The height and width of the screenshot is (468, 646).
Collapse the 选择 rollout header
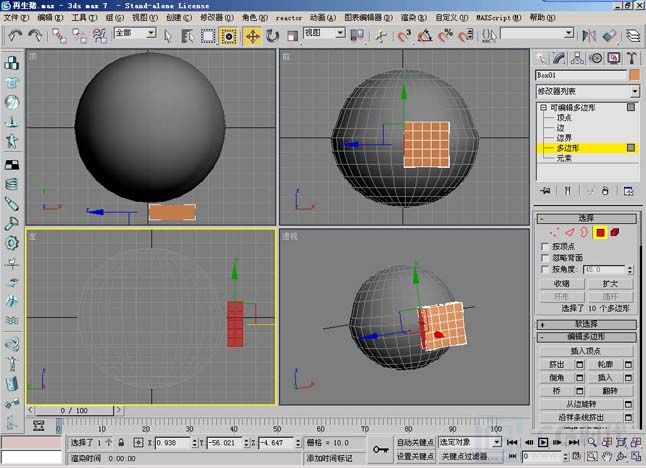pyautogui.click(x=586, y=218)
